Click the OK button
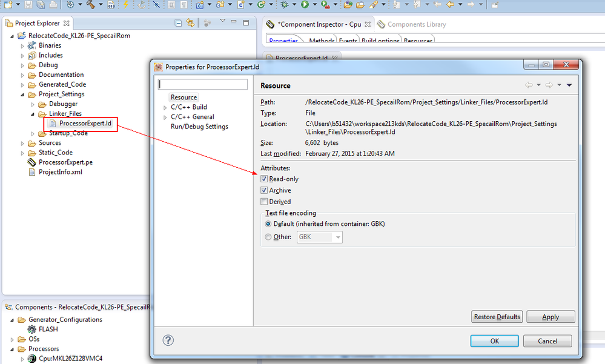 click(494, 341)
